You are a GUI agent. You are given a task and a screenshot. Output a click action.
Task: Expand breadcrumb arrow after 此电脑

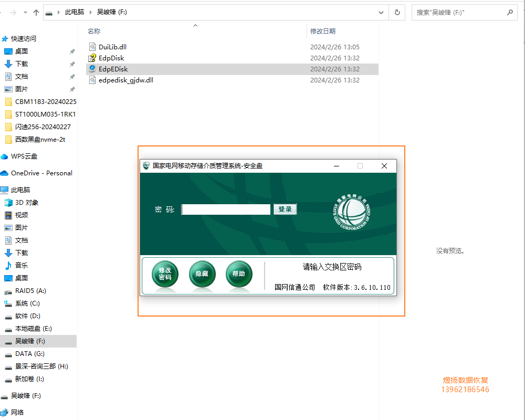[x=90, y=13]
